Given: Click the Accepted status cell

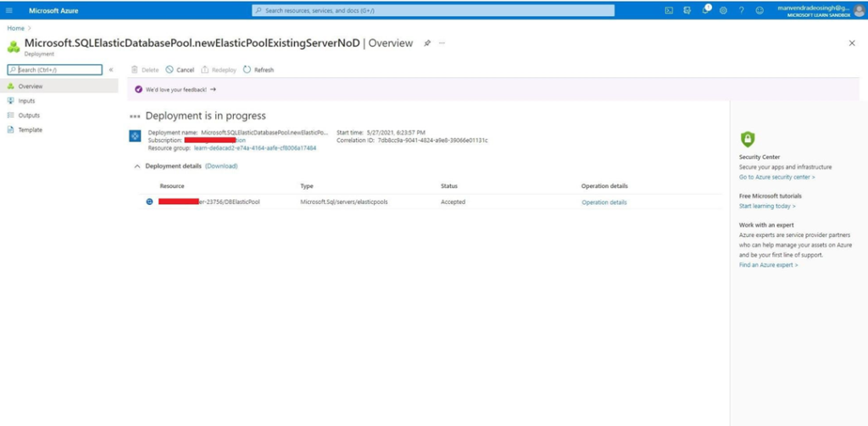Looking at the screenshot, I should pyautogui.click(x=453, y=202).
